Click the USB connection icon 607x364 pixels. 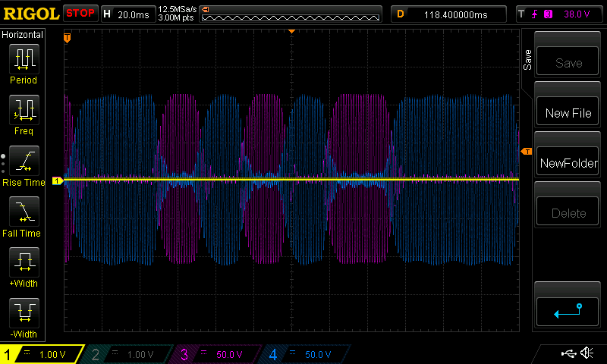click(568, 353)
